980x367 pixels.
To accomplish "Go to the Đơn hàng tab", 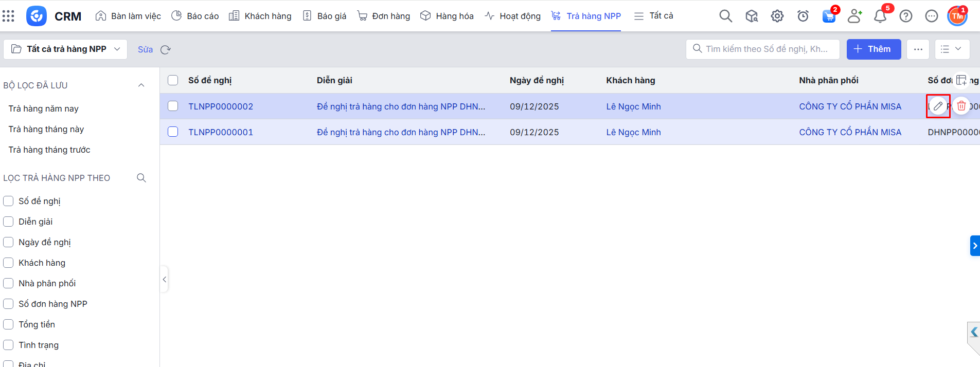I will (x=384, y=16).
